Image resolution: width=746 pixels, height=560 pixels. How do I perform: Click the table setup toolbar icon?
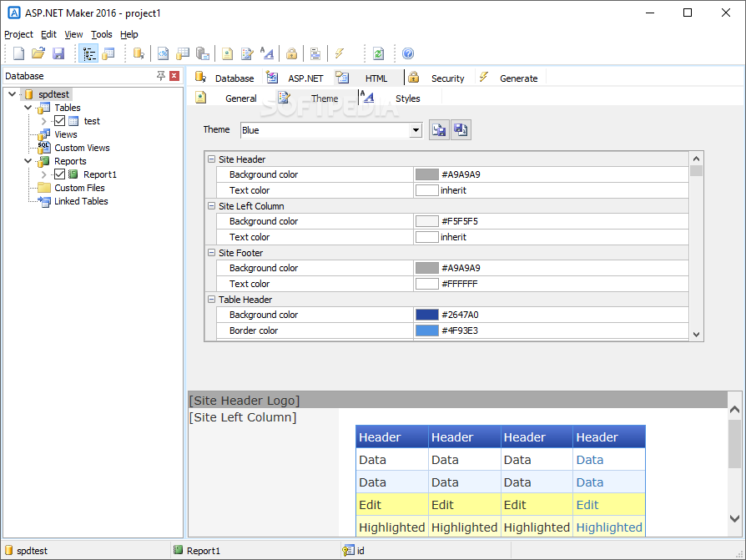(183, 53)
